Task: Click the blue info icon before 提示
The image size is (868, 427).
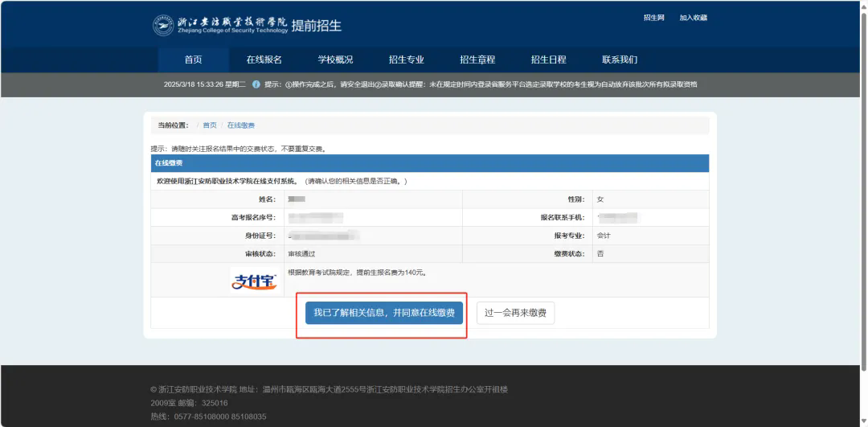Action: 256,84
